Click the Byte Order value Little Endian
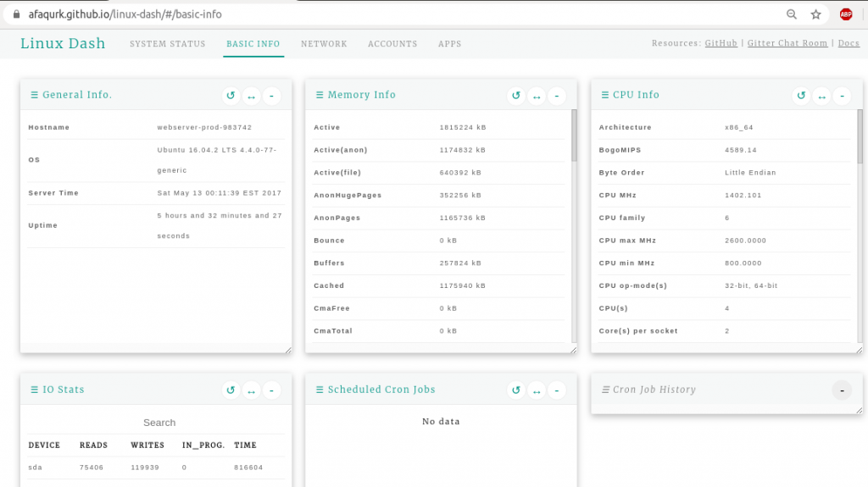 pyautogui.click(x=750, y=173)
